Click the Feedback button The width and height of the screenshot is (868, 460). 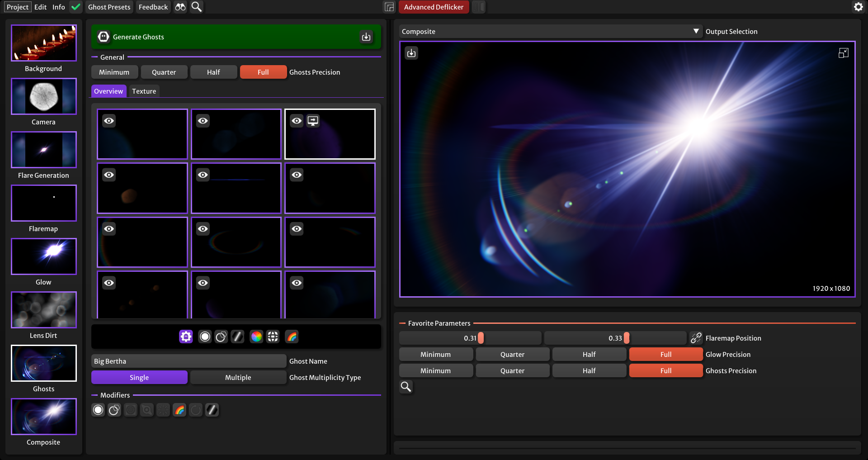[x=153, y=7]
